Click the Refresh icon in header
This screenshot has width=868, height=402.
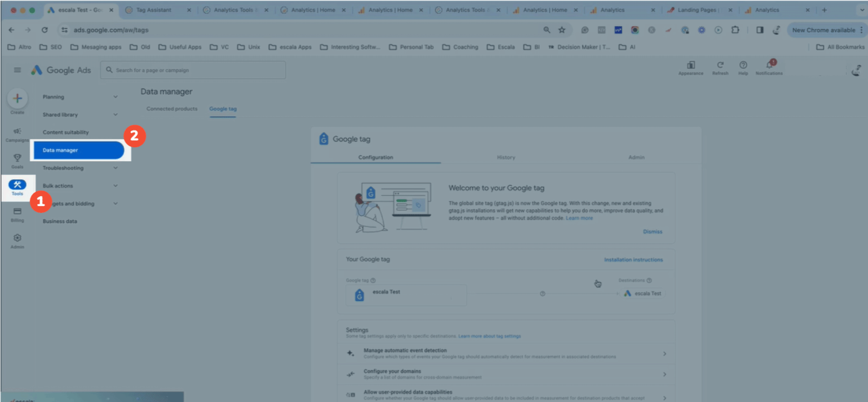[720, 66]
